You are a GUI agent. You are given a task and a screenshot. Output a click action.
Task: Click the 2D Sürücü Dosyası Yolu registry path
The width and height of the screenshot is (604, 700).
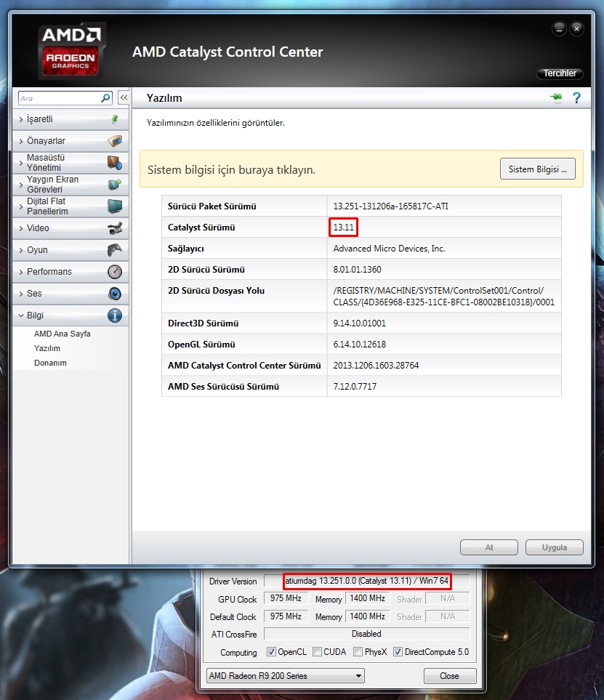[444, 296]
